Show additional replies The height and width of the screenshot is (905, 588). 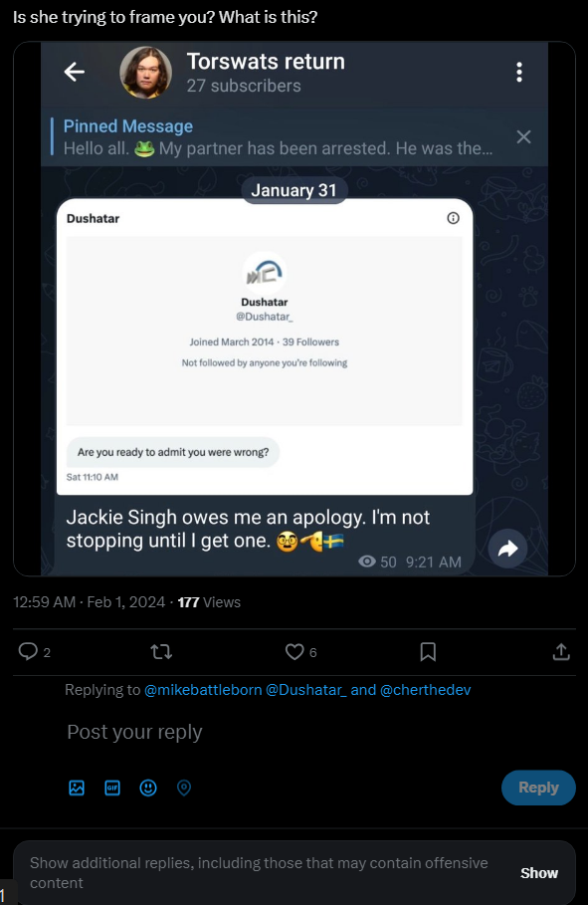[539, 873]
